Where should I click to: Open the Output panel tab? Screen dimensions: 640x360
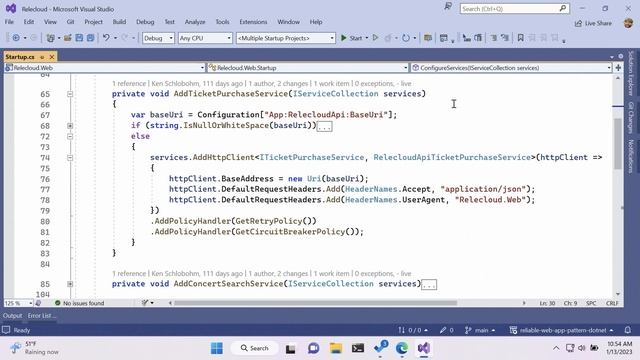(13, 316)
